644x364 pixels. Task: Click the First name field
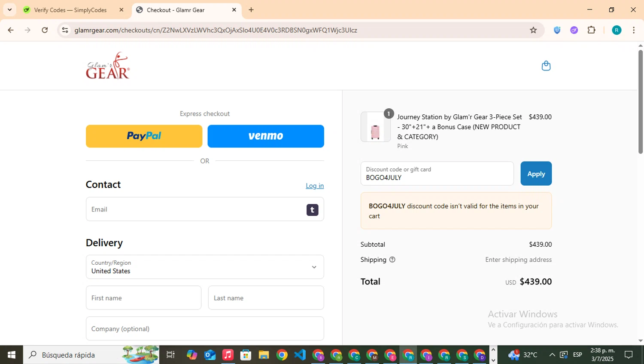[143, 298]
